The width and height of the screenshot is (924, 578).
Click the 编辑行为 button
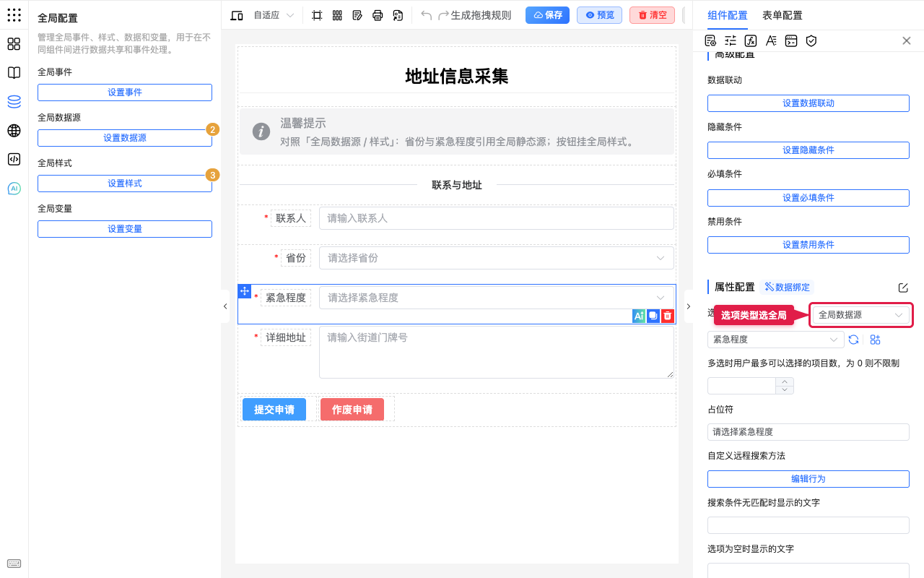(x=808, y=479)
